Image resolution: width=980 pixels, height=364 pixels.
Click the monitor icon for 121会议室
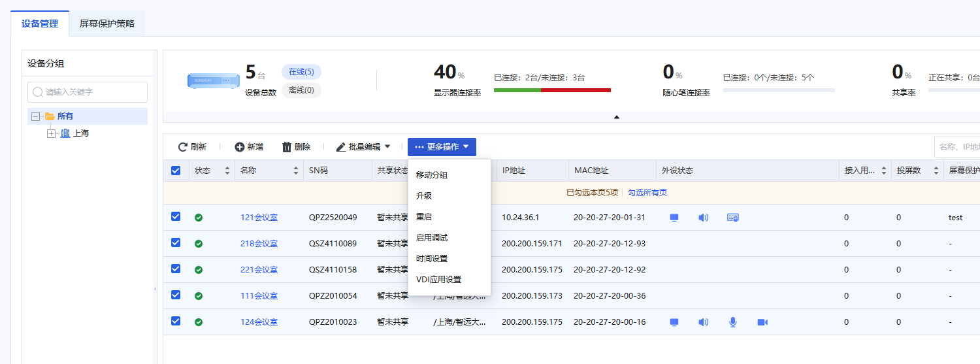click(674, 218)
